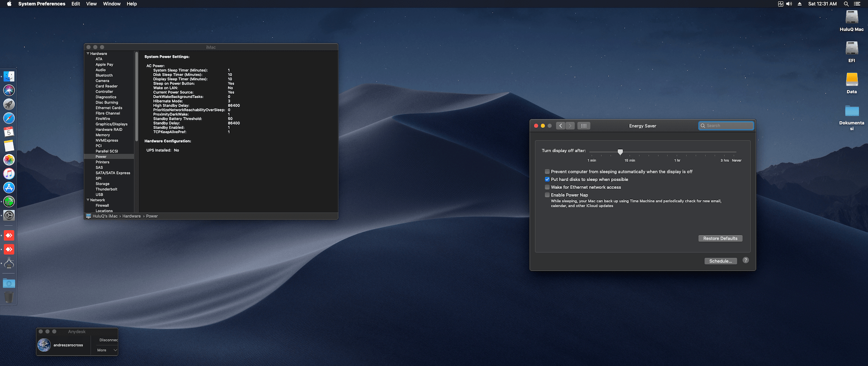868x366 pixels.
Task: Select Firewall under Network
Action: (102, 206)
